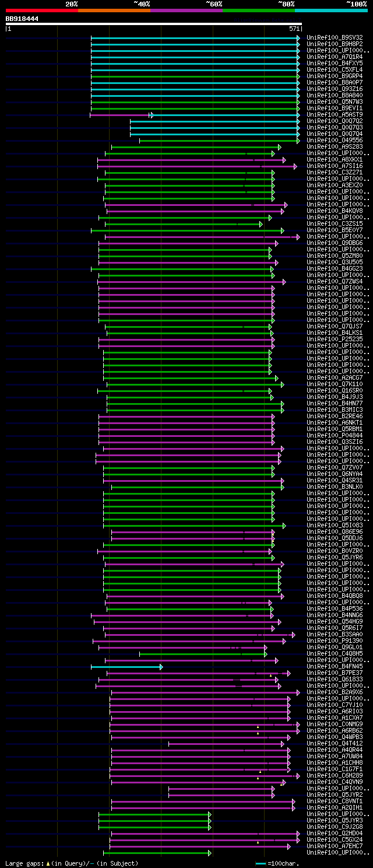Select the UniRef100_Q5N7W3 label
This screenshot has width=373, height=868.
tap(335, 101)
